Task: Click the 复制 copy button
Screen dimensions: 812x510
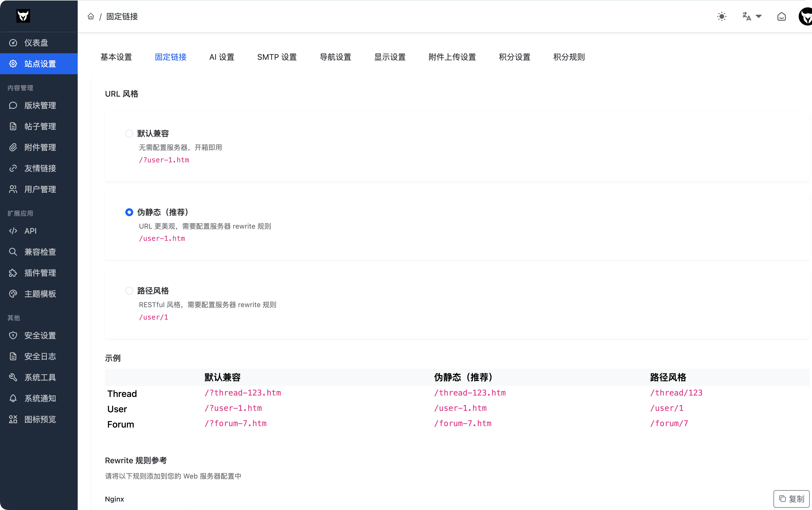Action: coord(791,499)
